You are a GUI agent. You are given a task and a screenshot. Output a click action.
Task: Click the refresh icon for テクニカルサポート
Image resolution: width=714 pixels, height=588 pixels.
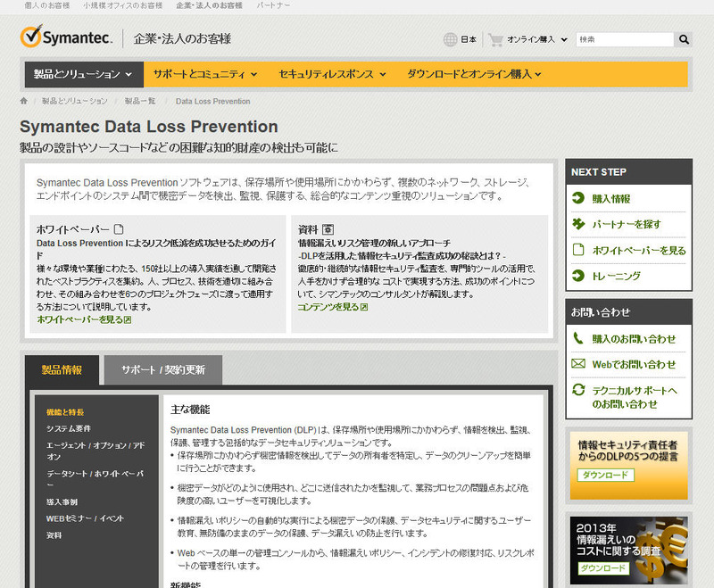[577, 391]
